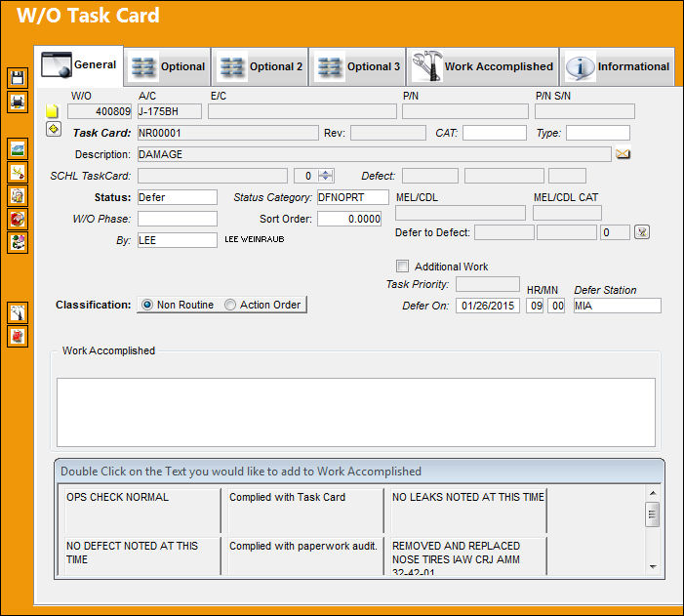Click the key-tag sidebar icon
Screen dimensions: 684x616
click(x=18, y=173)
